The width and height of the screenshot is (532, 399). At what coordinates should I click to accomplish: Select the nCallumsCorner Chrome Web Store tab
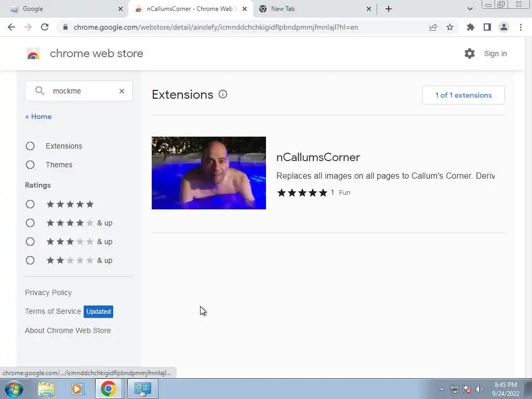[190, 9]
